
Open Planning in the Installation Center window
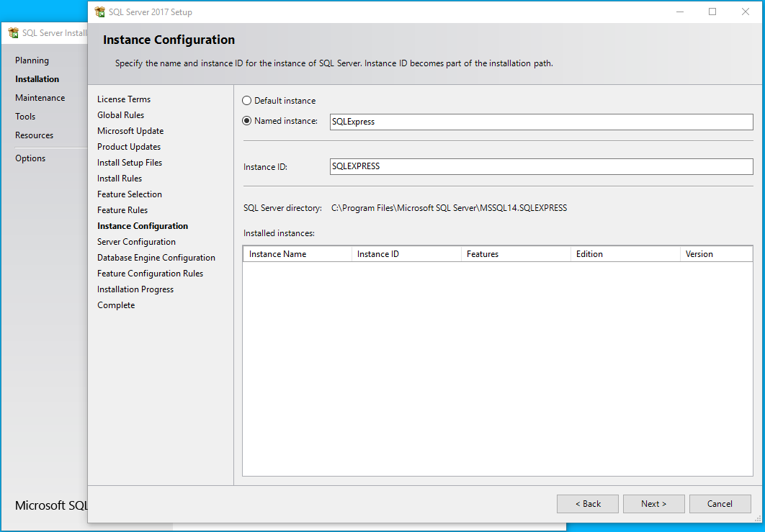[32, 60]
